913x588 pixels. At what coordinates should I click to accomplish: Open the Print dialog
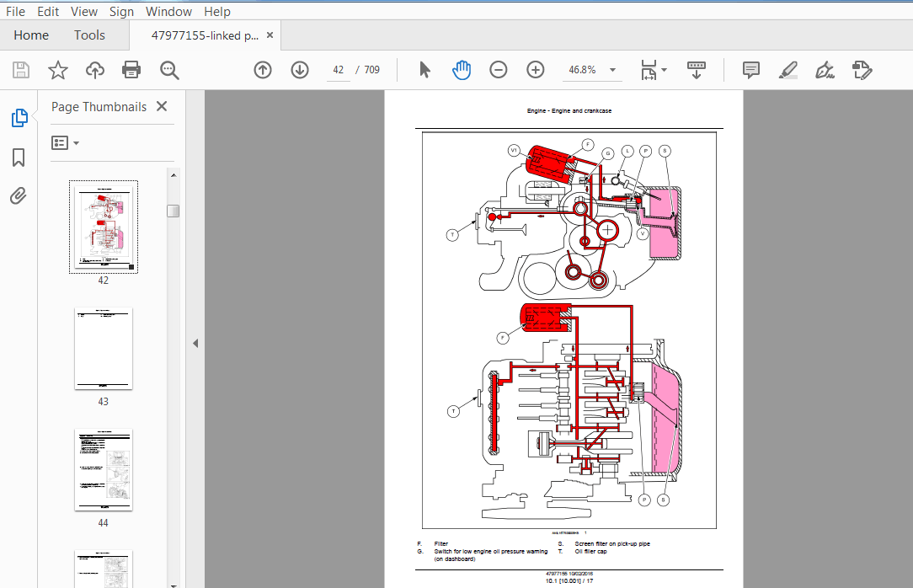[131, 70]
